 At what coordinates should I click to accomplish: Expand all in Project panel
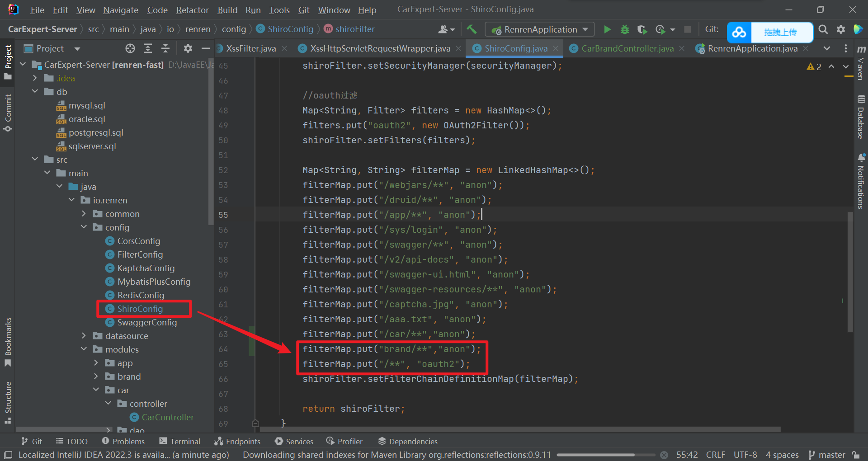point(148,48)
